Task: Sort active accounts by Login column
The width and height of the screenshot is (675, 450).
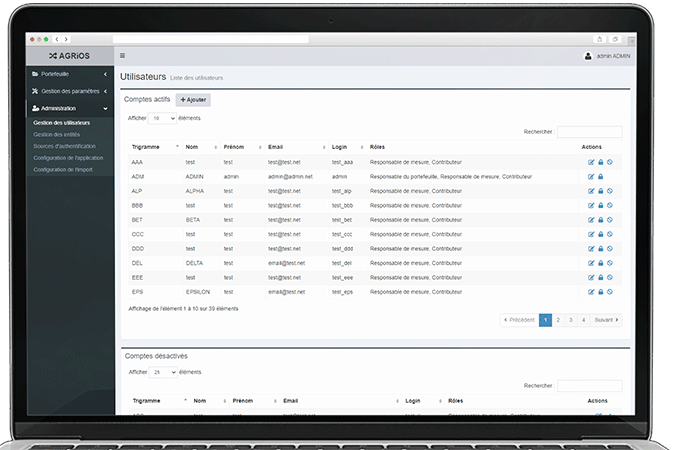Action: click(347, 147)
